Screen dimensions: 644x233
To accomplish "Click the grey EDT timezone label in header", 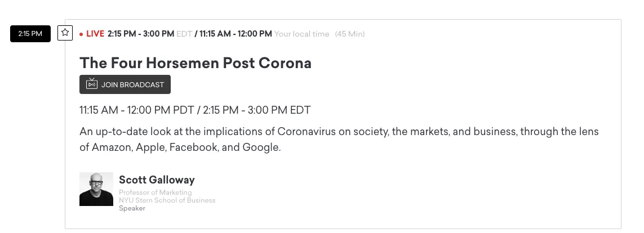I will tap(184, 34).
